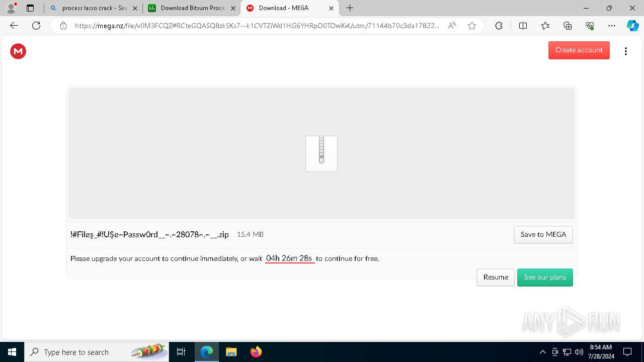Click the Create account button
The height and width of the screenshot is (362, 644).
pos(579,50)
